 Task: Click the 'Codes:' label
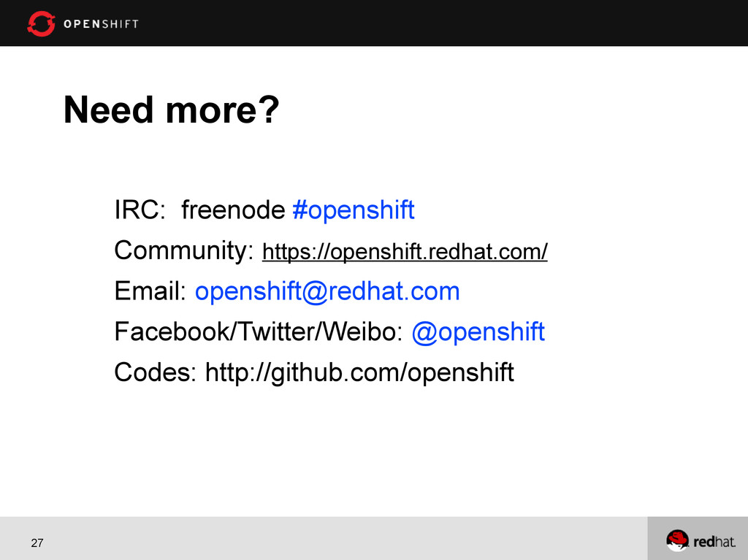155,372
